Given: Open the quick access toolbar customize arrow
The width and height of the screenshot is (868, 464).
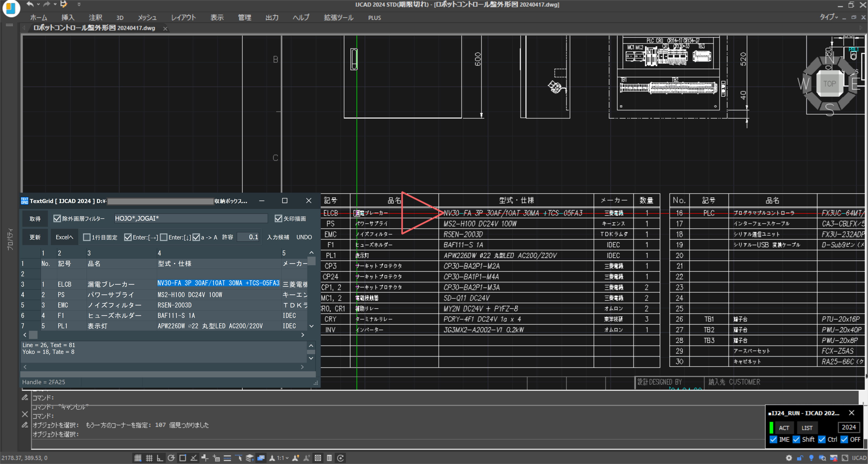Looking at the screenshot, I should [x=79, y=4].
